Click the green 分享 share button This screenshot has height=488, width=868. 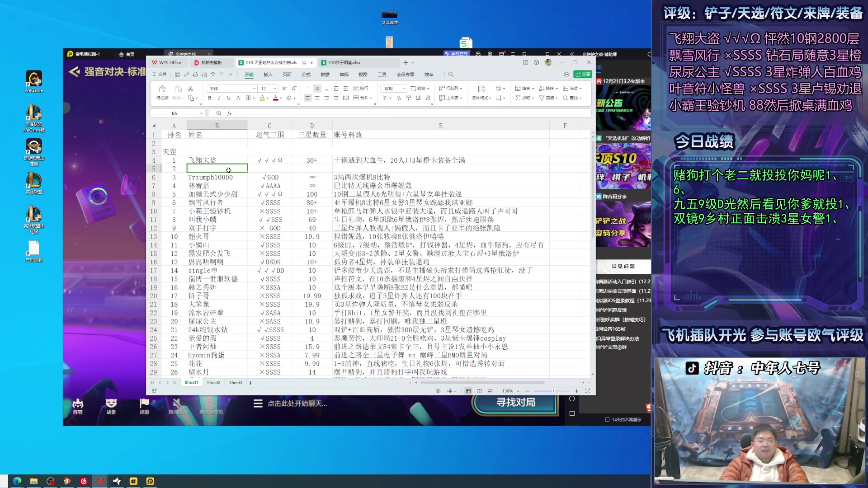pyautogui.click(x=583, y=75)
